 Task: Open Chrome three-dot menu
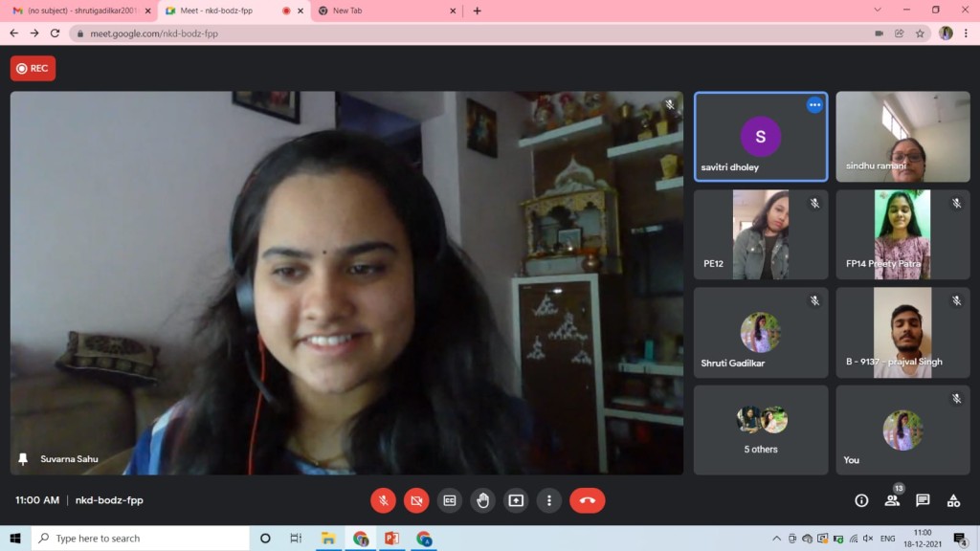coord(967,33)
